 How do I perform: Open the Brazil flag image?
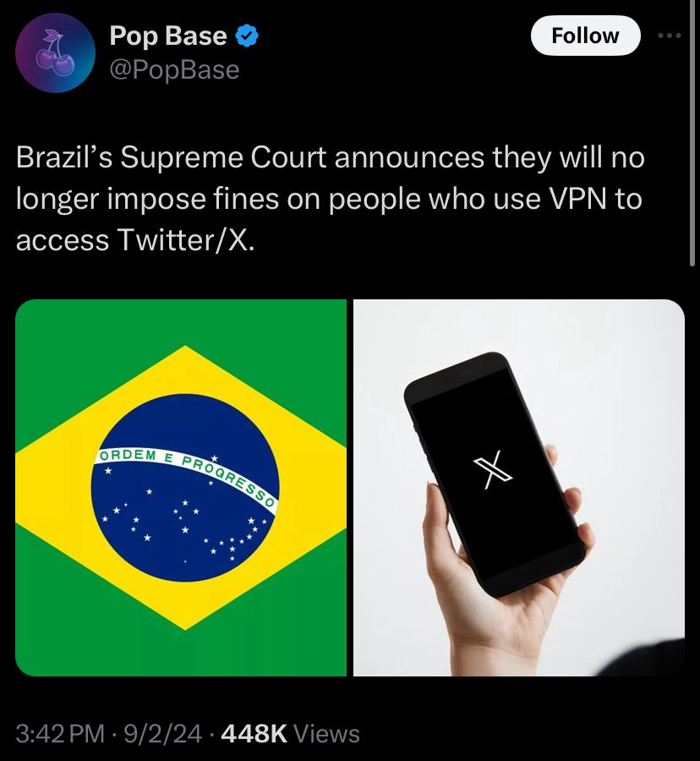coord(181,487)
